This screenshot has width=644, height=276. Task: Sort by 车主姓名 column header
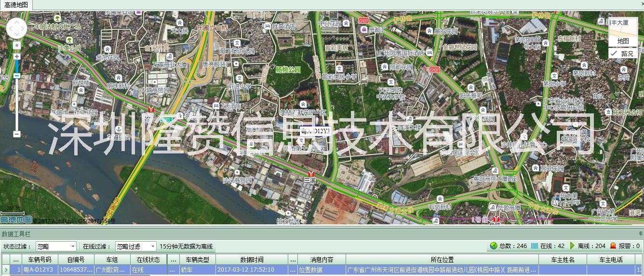point(563,260)
